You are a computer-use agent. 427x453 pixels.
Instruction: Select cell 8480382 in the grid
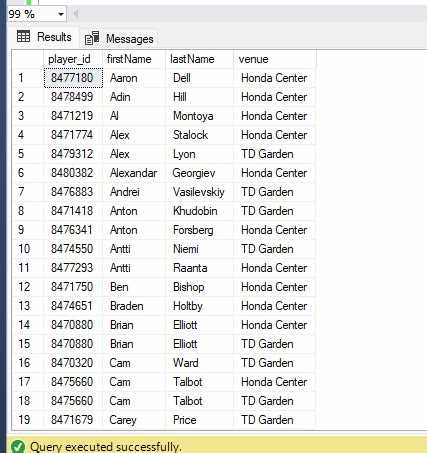click(73, 173)
